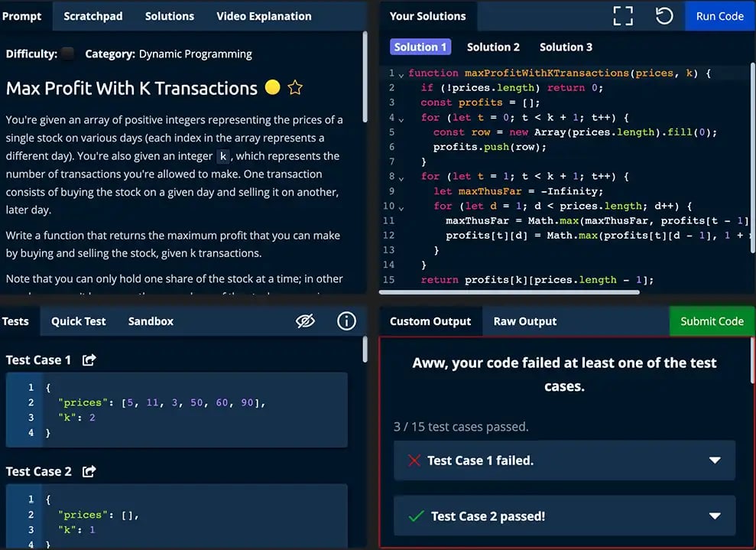756x550 pixels.
Task: Switch to the Scratchpad tab
Action: [x=92, y=15]
